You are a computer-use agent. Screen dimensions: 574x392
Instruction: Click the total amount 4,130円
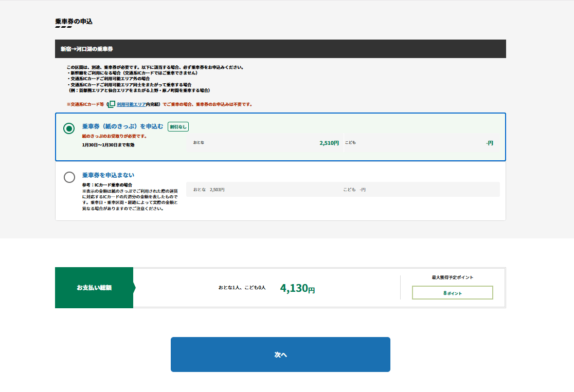[297, 288]
